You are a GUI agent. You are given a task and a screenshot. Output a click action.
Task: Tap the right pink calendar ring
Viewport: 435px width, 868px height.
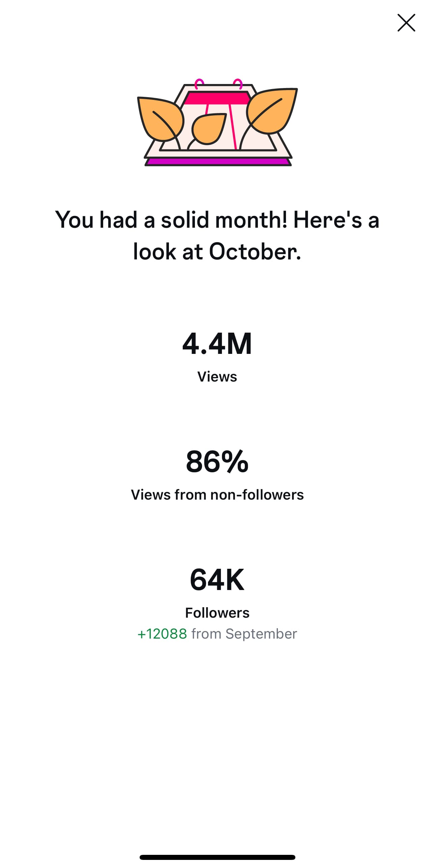(238, 83)
